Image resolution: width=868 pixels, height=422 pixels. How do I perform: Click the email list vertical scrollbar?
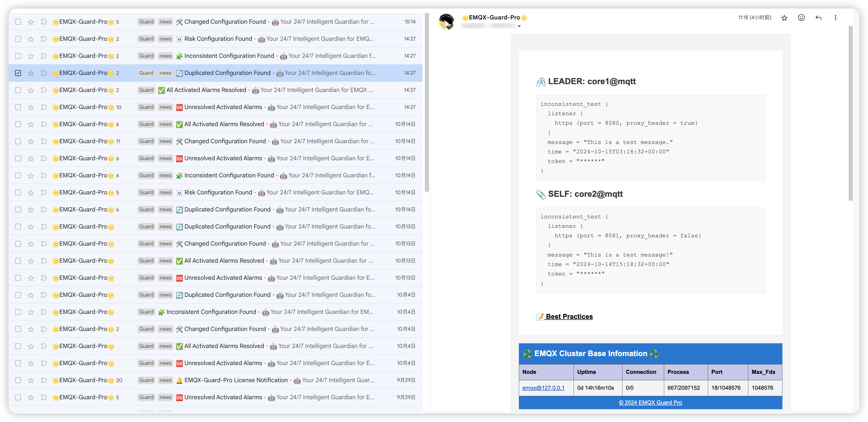click(427, 103)
